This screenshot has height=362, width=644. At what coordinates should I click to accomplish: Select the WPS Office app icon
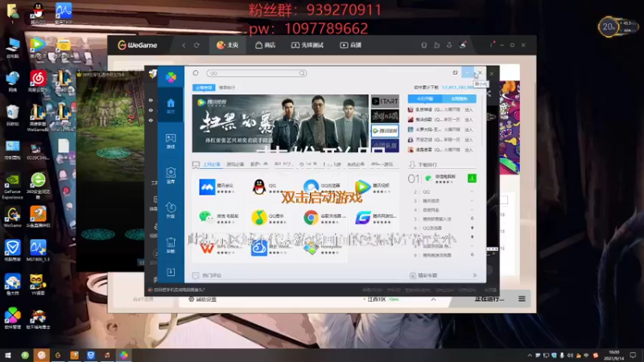pyautogui.click(x=207, y=248)
